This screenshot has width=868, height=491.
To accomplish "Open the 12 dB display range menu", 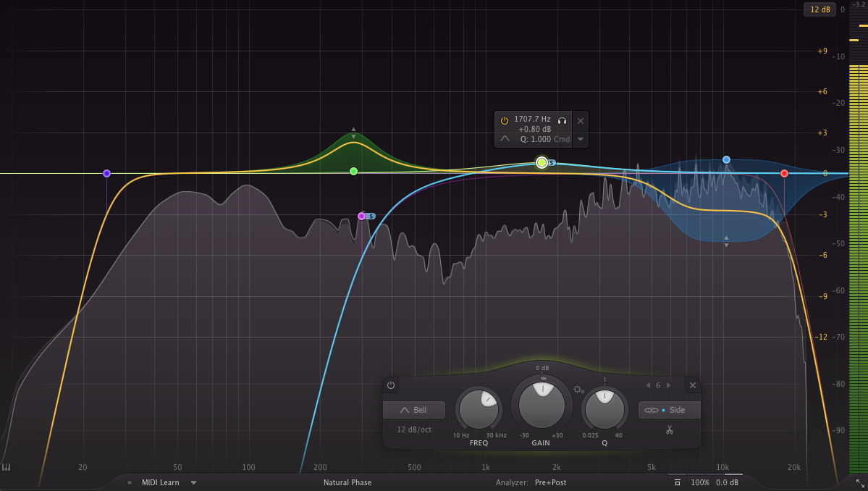I will coord(819,9).
